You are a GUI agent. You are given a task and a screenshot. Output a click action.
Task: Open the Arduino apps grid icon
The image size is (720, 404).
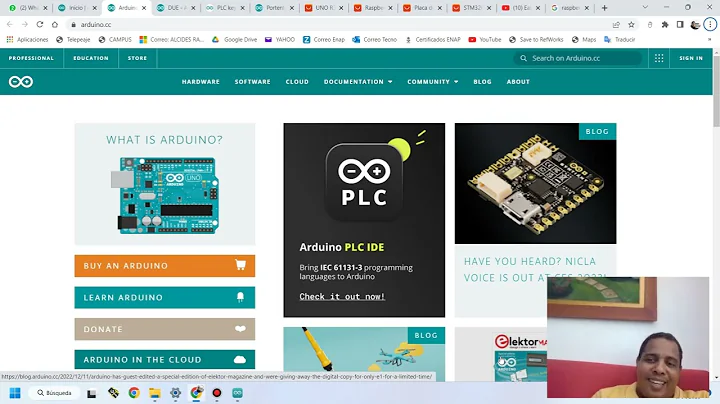659,58
